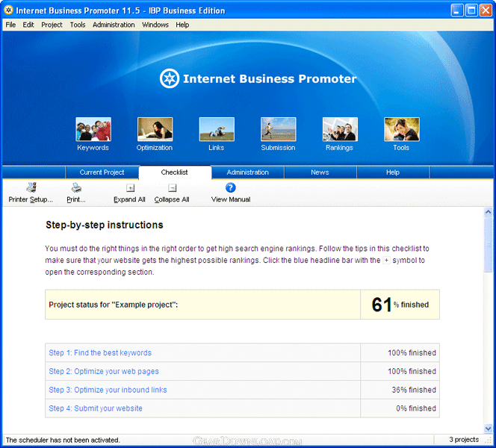Viewport: 496px width, 448px height.
Task: Click the '100% finished' value for Step 2
Action: click(x=412, y=372)
